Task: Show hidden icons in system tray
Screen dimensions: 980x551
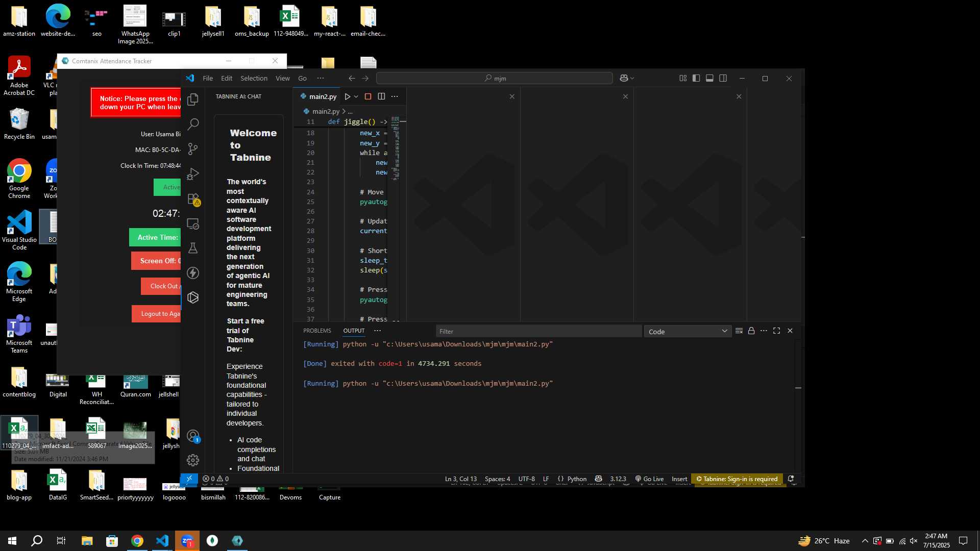Action: [865, 541]
